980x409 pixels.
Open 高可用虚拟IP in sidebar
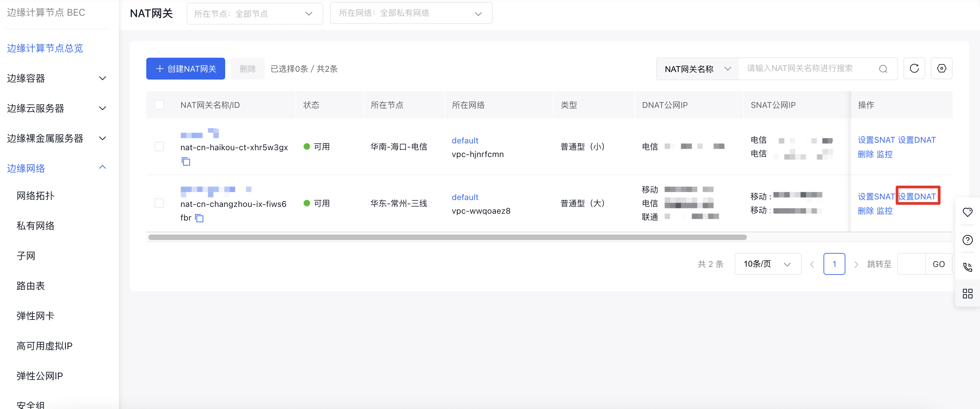44,346
